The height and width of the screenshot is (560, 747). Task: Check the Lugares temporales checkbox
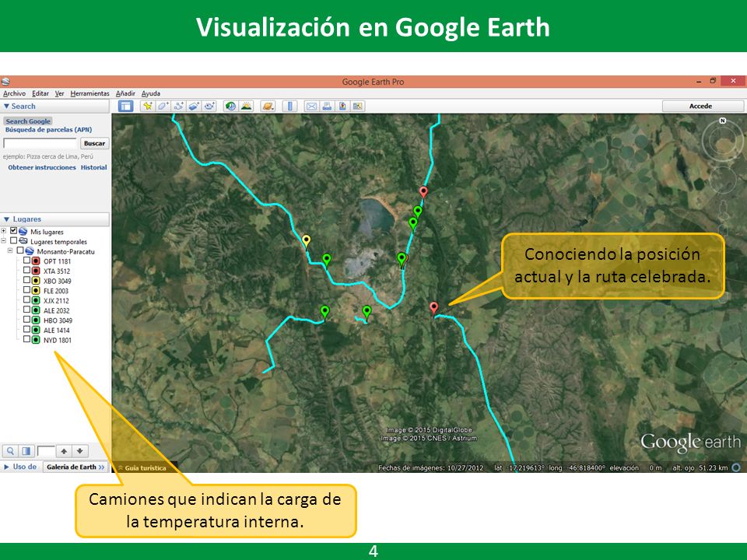coord(13,241)
